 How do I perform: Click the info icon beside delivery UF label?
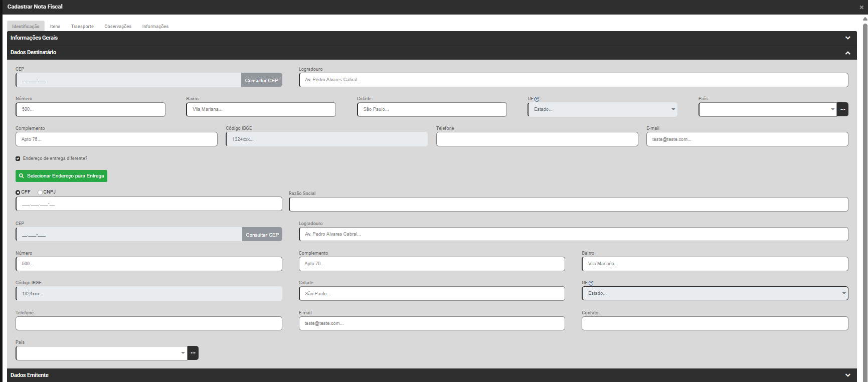click(591, 283)
